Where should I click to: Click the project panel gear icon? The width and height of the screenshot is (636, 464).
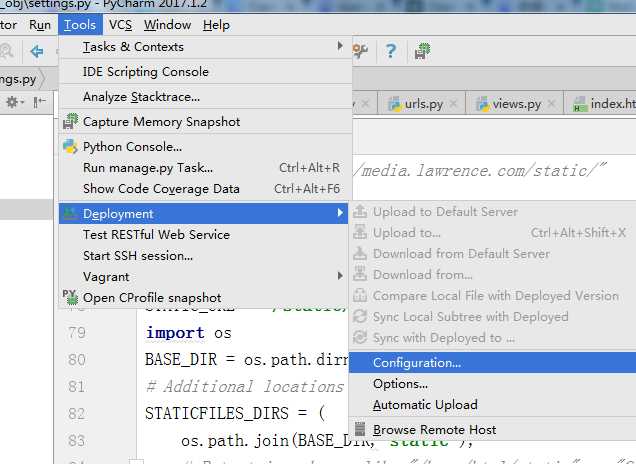(13, 102)
